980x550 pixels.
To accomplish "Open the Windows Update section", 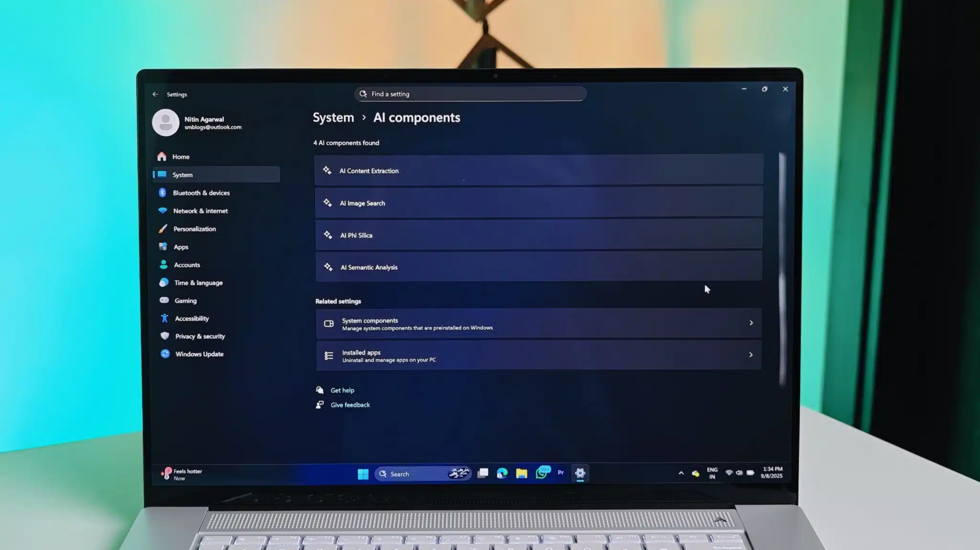I will pyautogui.click(x=199, y=354).
